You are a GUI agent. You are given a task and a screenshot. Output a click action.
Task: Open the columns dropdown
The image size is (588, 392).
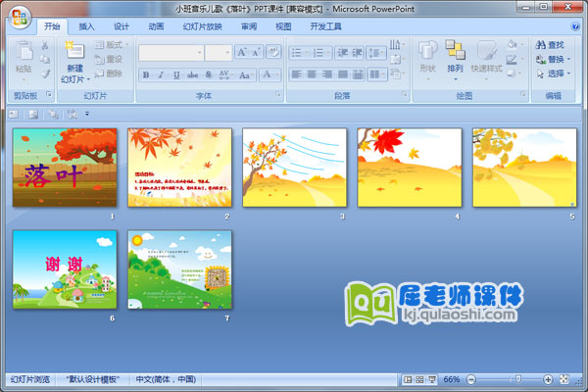[376, 74]
